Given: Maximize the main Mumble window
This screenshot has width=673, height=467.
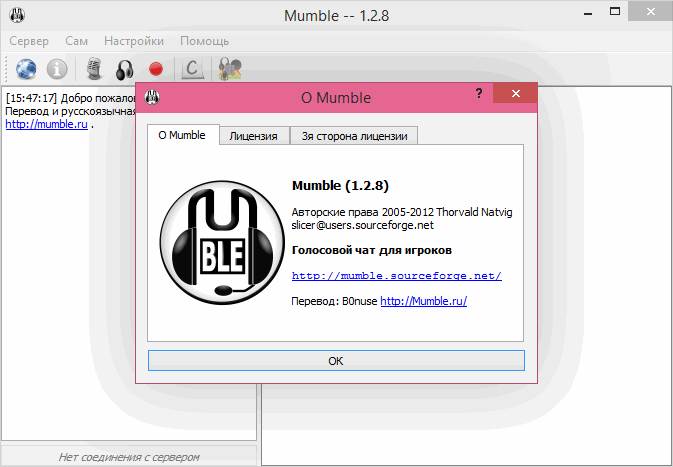Looking at the screenshot, I should [615, 12].
